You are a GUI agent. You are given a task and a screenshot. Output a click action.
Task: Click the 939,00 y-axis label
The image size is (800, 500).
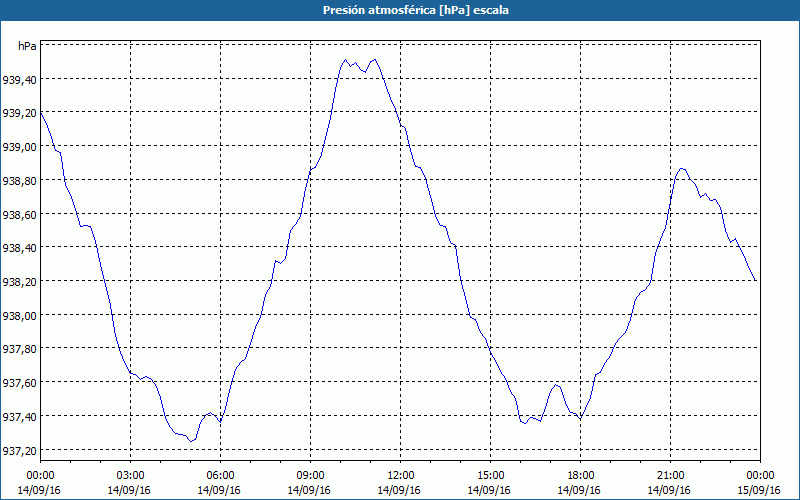[x=19, y=146]
